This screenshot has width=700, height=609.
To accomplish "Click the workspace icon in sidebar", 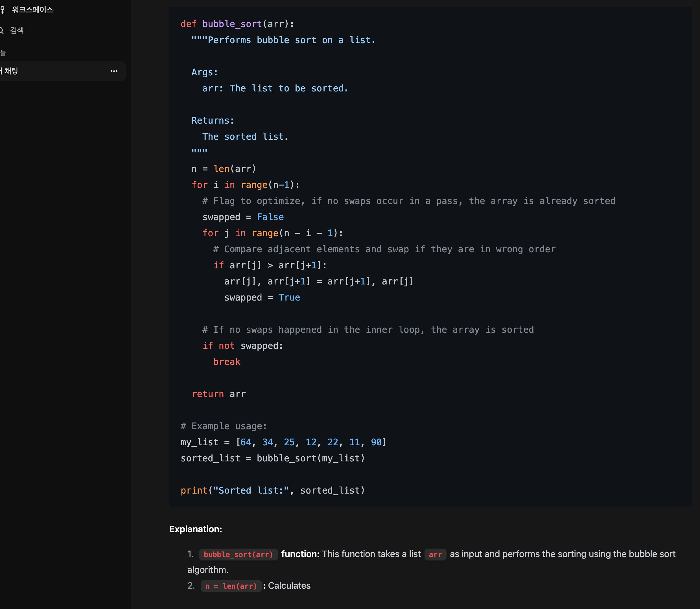I will point(2,10).
